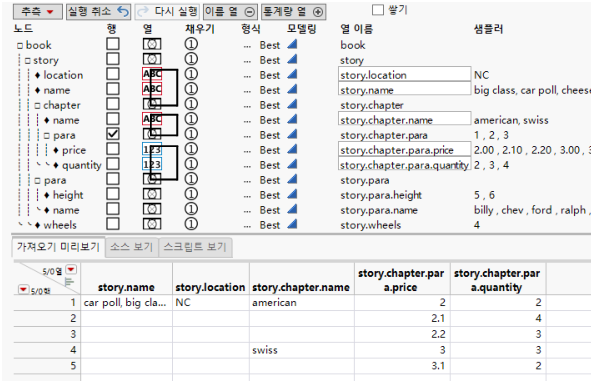Click the blue modeling icon in wheels row
The height and width of the screenshot is (392, 591).
click(x=292, y=225)
